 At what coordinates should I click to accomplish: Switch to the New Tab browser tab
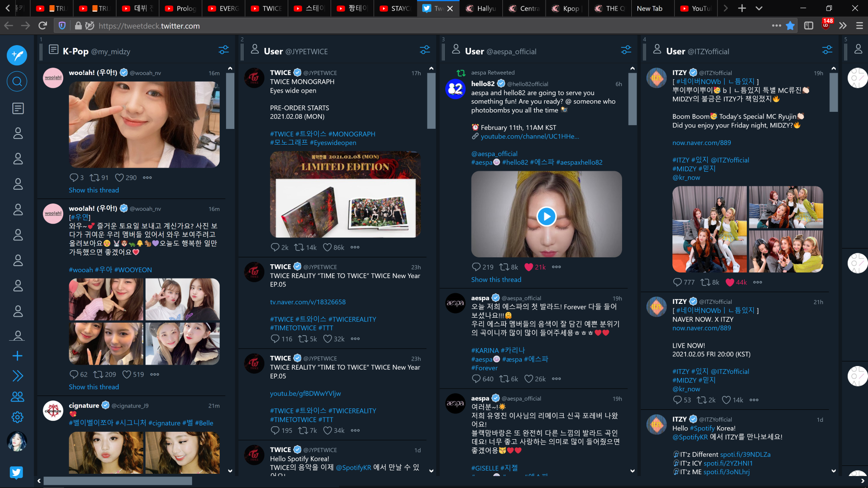tap(653, 8)
